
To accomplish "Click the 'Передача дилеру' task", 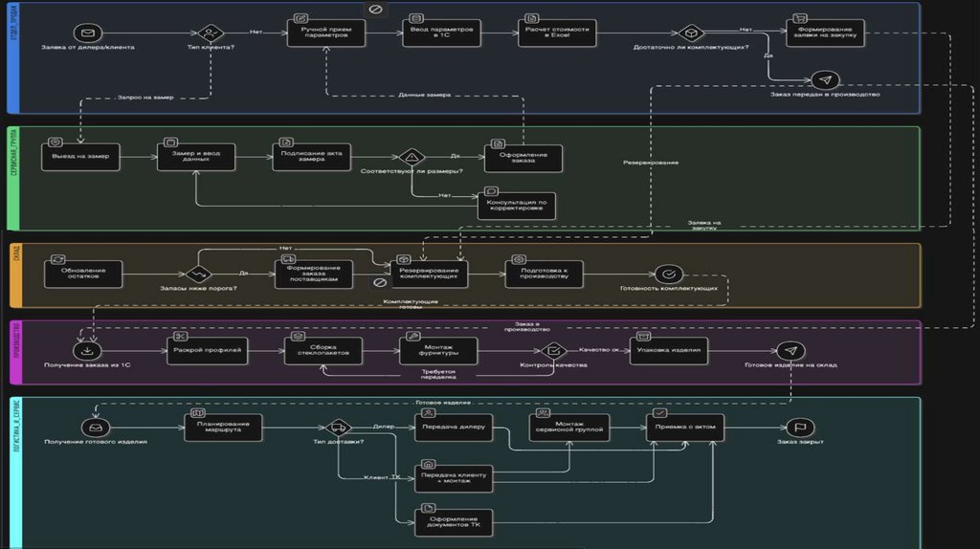I will (x=454, y=428).
